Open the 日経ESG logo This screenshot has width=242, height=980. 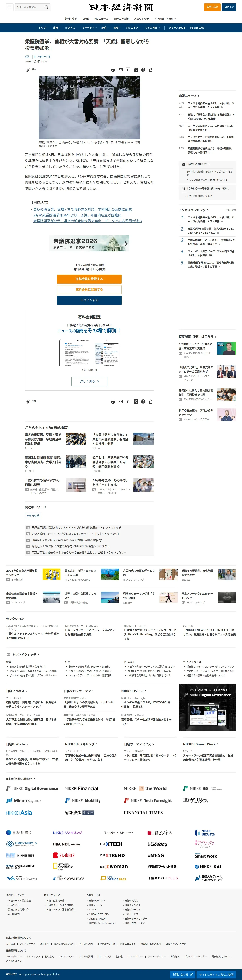pos(156,855)
